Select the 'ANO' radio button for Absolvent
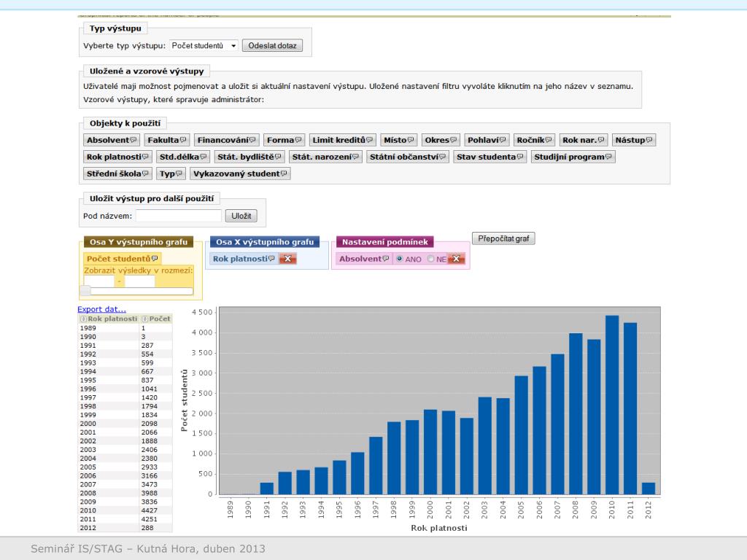This screenshot has height=560, width=747. click(x=399, y=259)
